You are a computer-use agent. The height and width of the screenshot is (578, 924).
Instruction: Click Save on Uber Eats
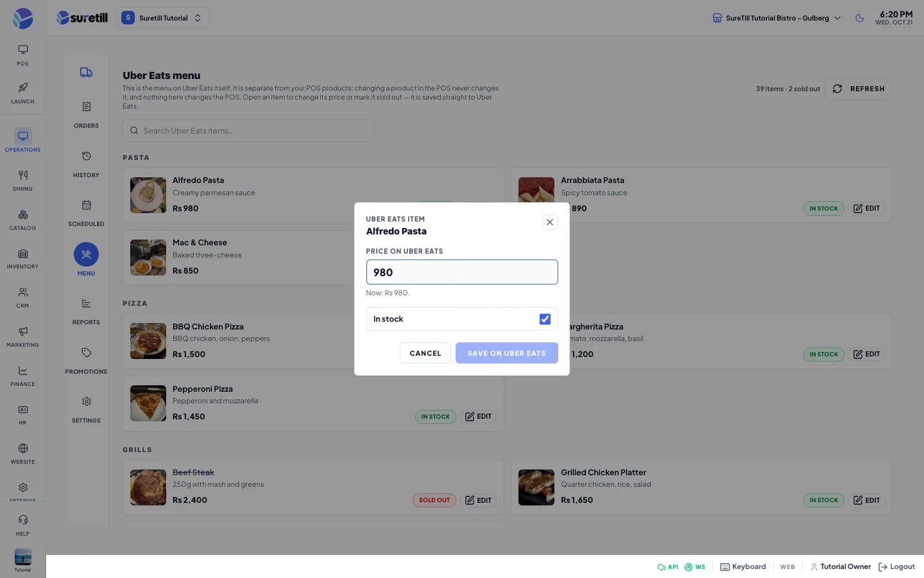click(506, 353)
